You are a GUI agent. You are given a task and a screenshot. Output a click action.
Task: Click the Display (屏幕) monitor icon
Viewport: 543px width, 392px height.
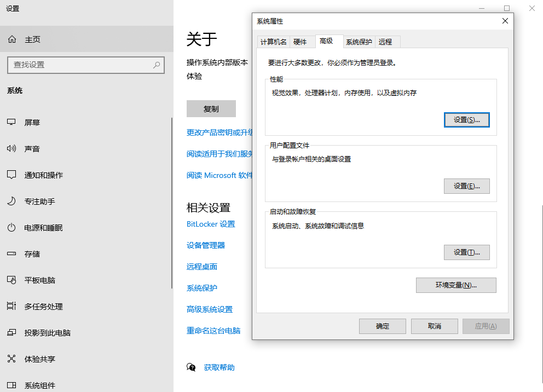click(11, 123)
